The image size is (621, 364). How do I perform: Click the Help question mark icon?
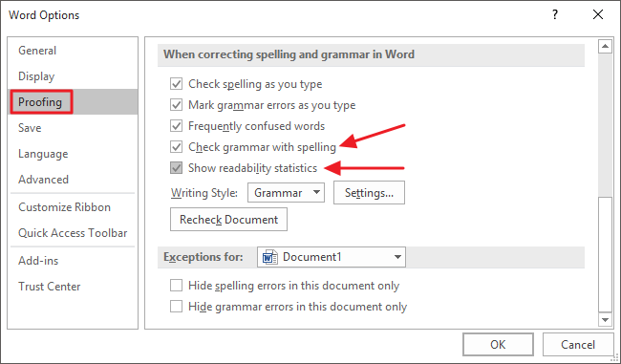[555, 14]
